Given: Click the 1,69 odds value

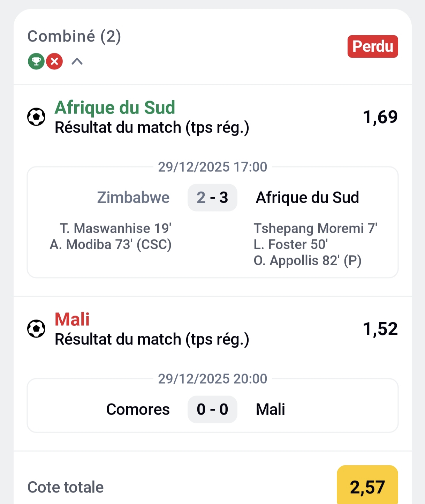Looking at the screenshot, I should click(380, 117).
